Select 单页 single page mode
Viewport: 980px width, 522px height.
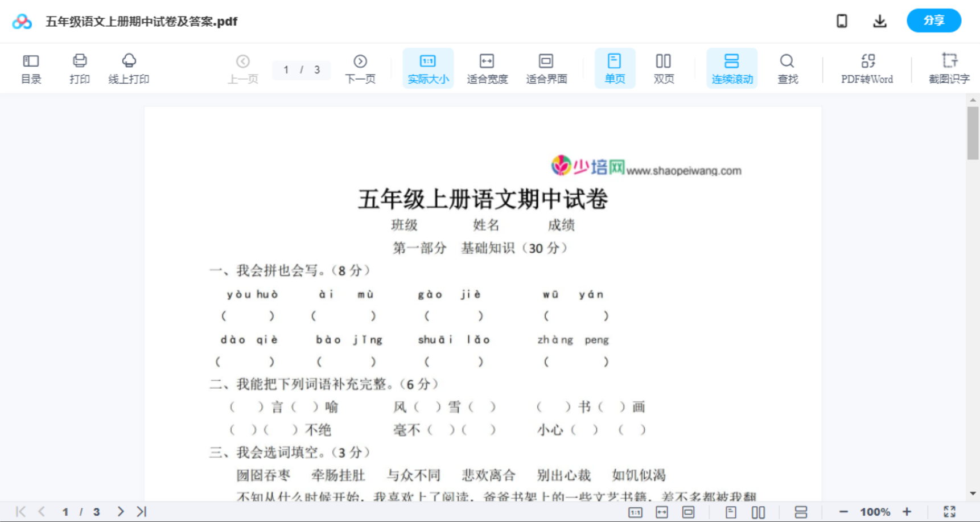[x=615, y=67]
